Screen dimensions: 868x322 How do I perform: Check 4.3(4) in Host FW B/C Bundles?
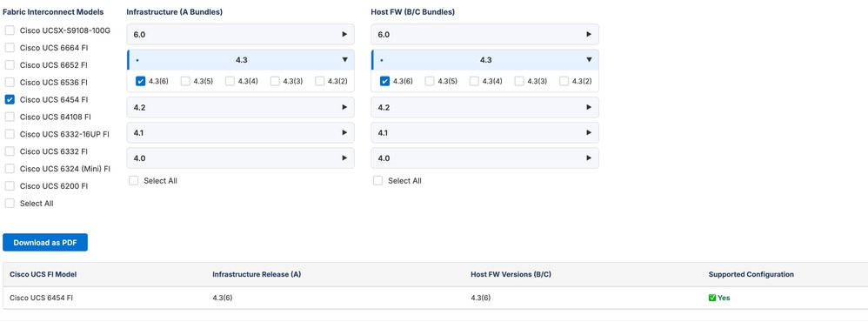coord(474,82)
